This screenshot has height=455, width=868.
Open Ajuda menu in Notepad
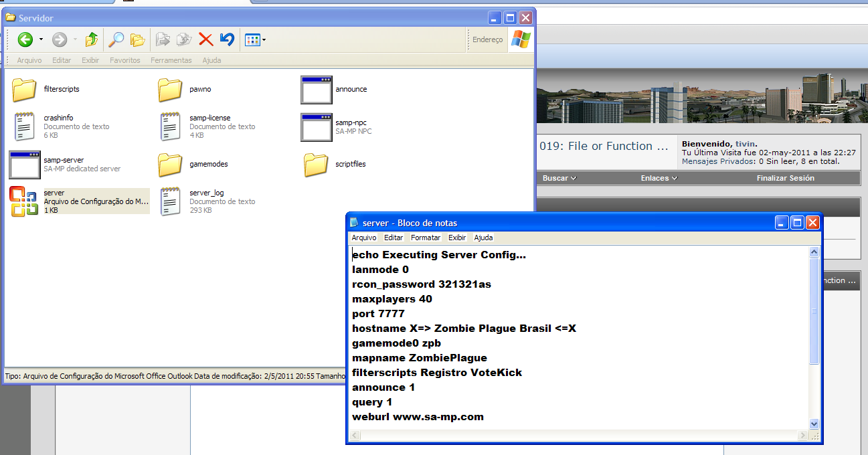483,238
